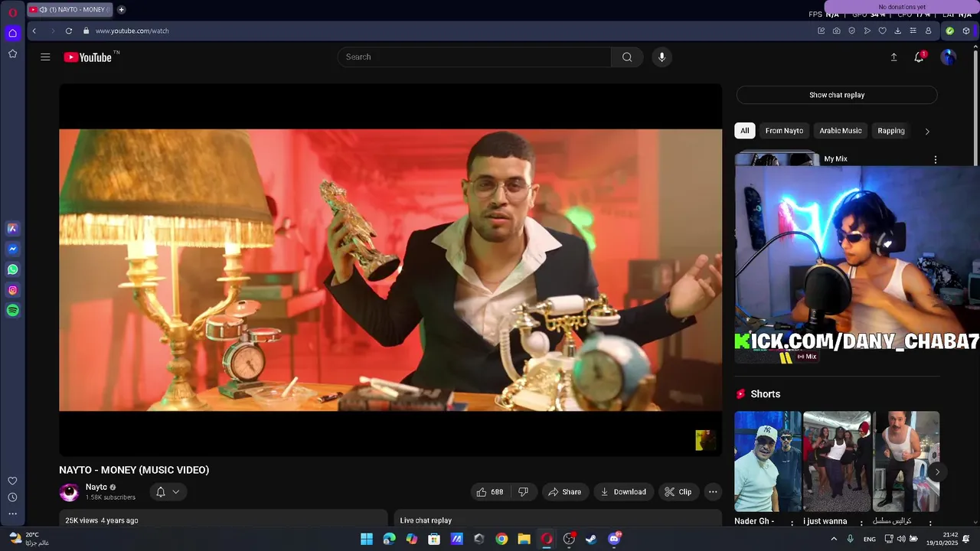This screenshot has width=980, height=551.
Task: Open Messenger in the Opera sidebar
Action: (12, 249)
